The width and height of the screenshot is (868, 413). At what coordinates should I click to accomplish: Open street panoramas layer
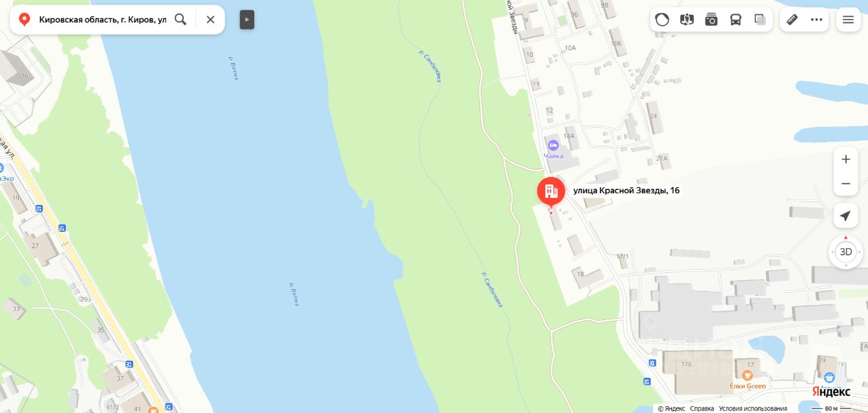(x=687, y=20)
